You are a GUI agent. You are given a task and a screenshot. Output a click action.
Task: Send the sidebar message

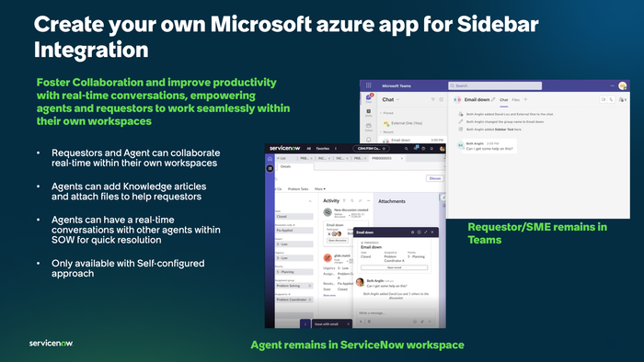pos(430,322)
